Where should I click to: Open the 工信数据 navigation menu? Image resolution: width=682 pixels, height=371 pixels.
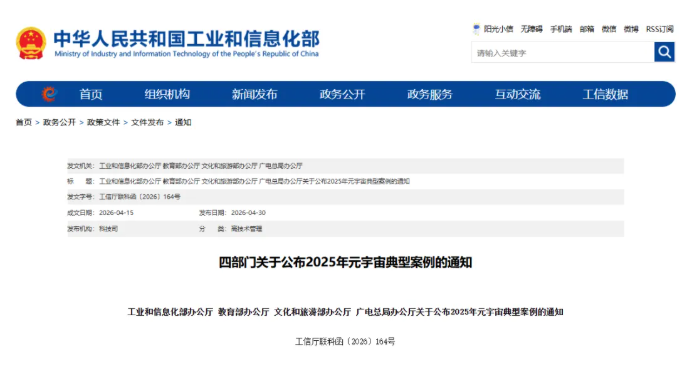pos(605,94)
